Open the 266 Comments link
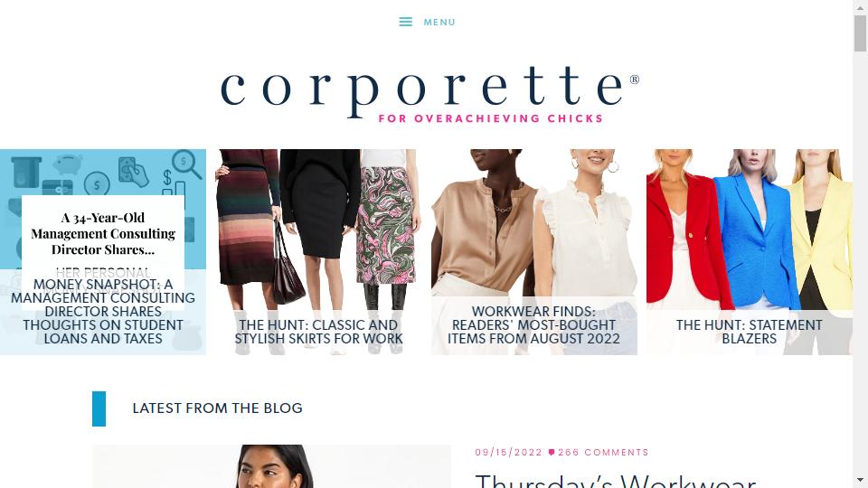This screenshot has width=868, height=488. [603, 452]
